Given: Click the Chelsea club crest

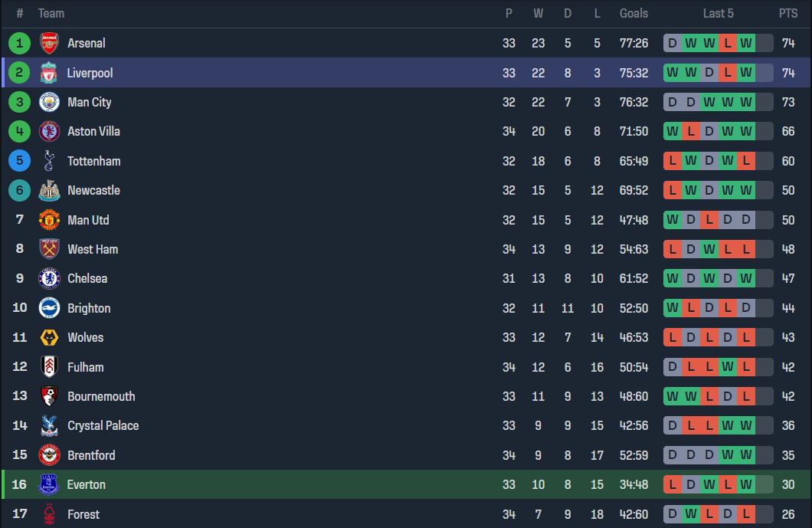Looking at the screenshot, I should 49,278.
